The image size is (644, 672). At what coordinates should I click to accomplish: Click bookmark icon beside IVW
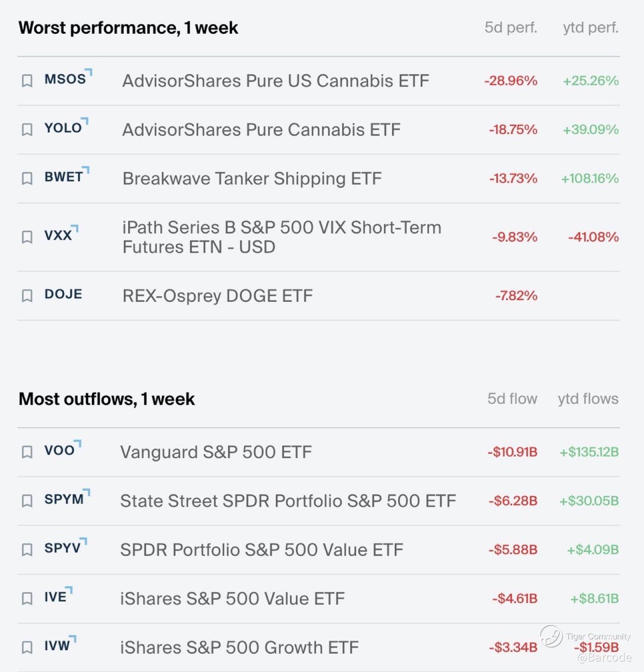coord(27,647)
